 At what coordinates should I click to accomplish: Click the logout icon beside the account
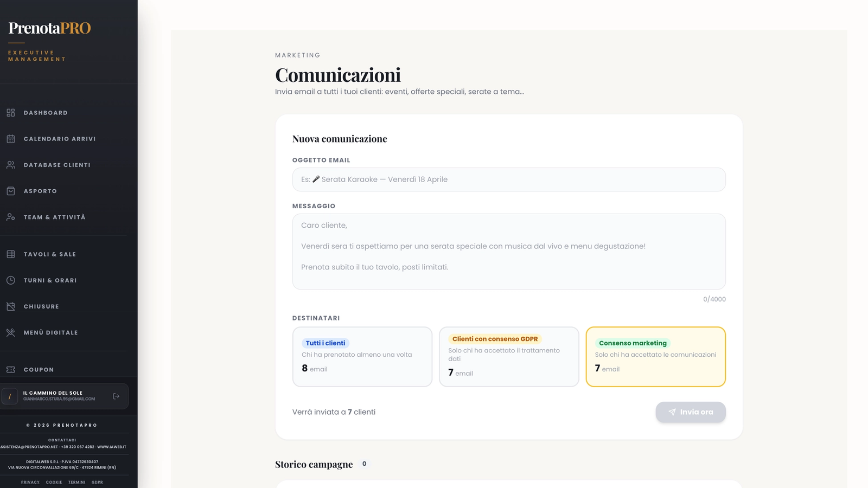point(116,396)
